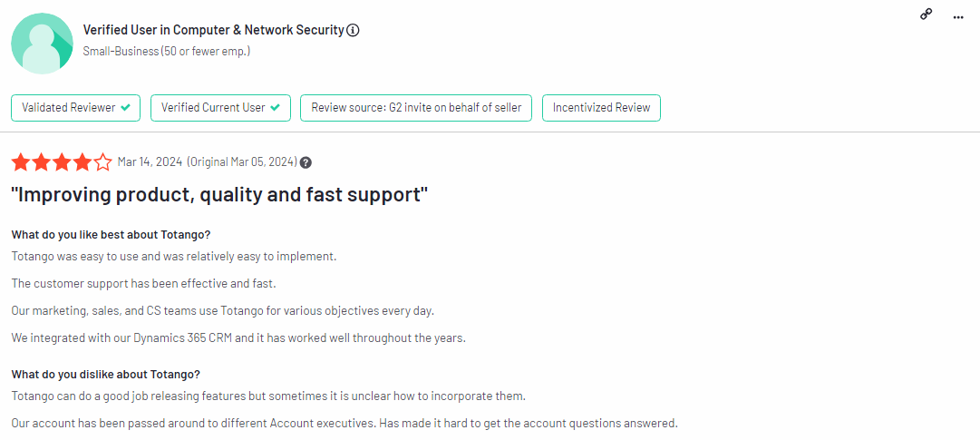The width and height of the screenshot is (980, 440).
Task: Click the Original Mar 05, 2024 text
Action: pos(242,162)
